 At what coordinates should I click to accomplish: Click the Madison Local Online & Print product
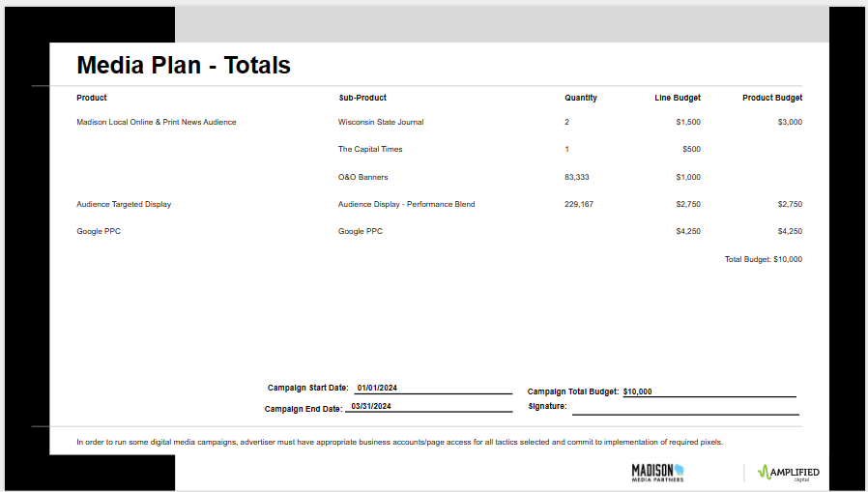pyautogui.click(x=157, y=123)
